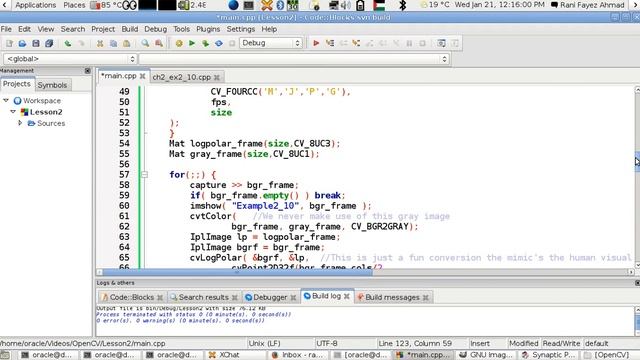
Task: Expand the Sources folder
Action: (x=20, y=123)
